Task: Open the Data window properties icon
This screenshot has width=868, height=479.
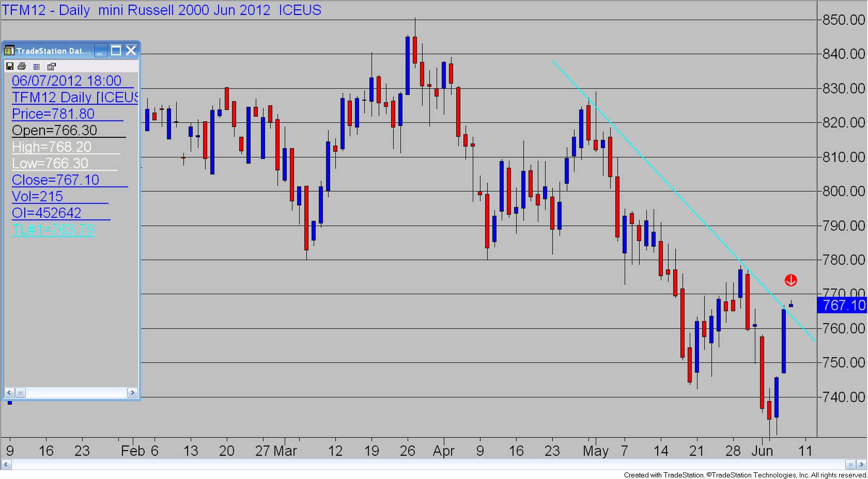Action: 51,66
